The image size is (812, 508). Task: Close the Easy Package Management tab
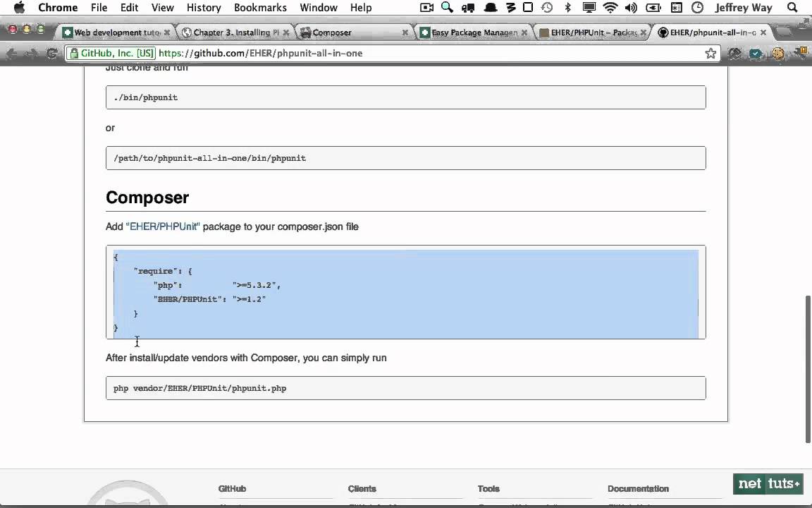click(x=524, y=32)
